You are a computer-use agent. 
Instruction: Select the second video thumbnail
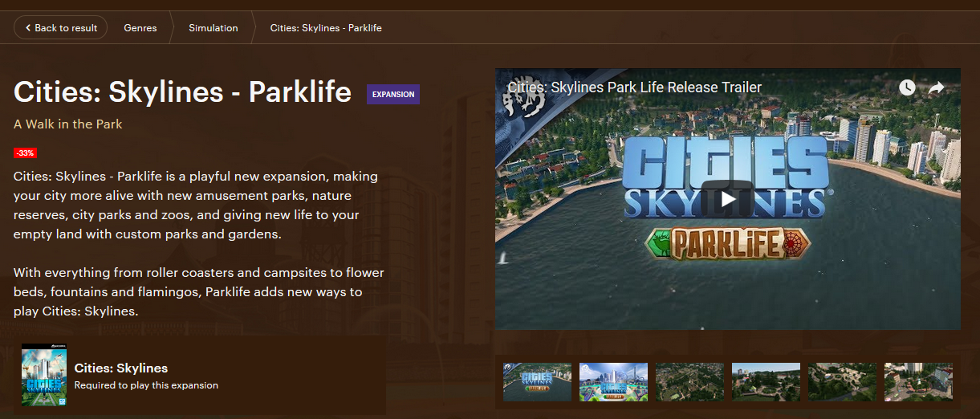[x=613, y=382]
